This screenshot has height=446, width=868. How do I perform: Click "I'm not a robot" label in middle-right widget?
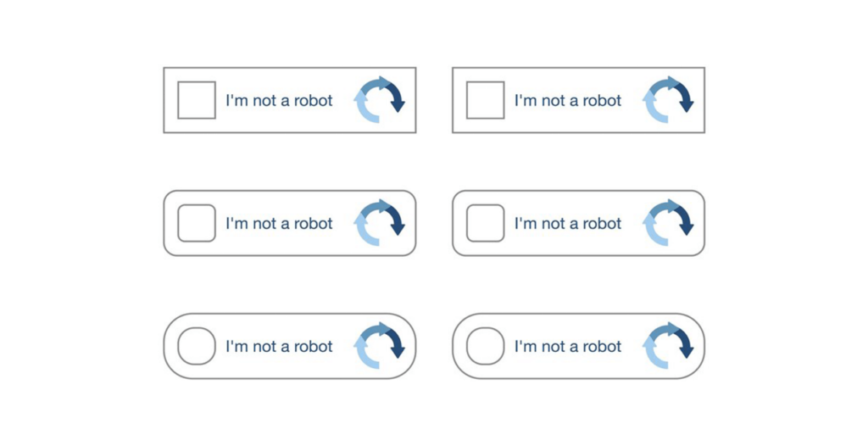click(x=568, y=224)
